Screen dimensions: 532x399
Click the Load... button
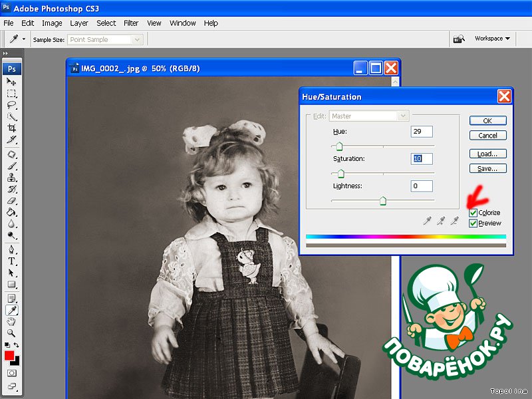pyautogui.click(x=487, y=154)
